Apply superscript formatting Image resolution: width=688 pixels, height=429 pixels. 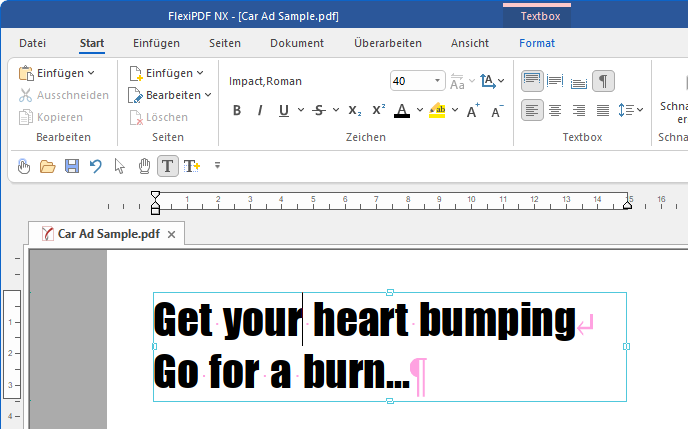coord(378,110)
